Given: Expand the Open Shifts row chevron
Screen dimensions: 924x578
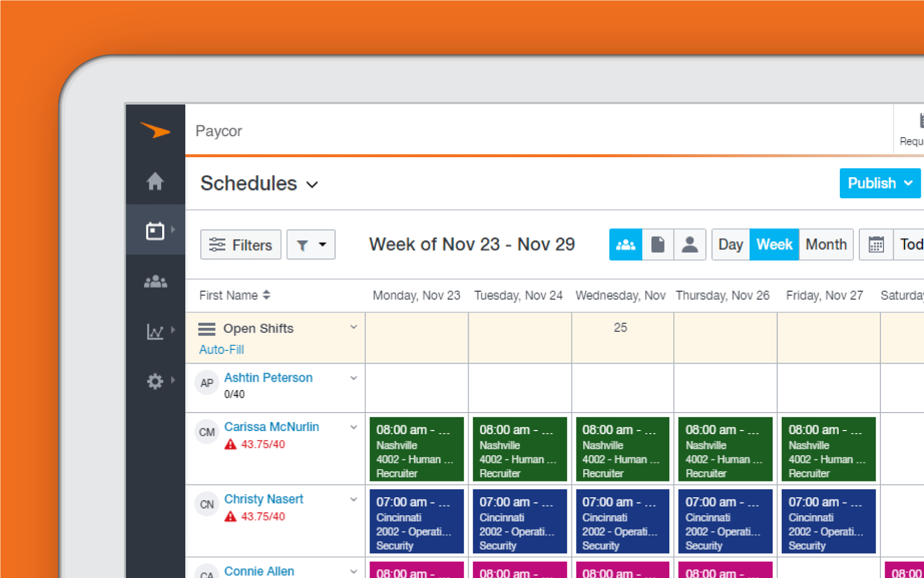Looking at the screenshot, I should (354, 327).
